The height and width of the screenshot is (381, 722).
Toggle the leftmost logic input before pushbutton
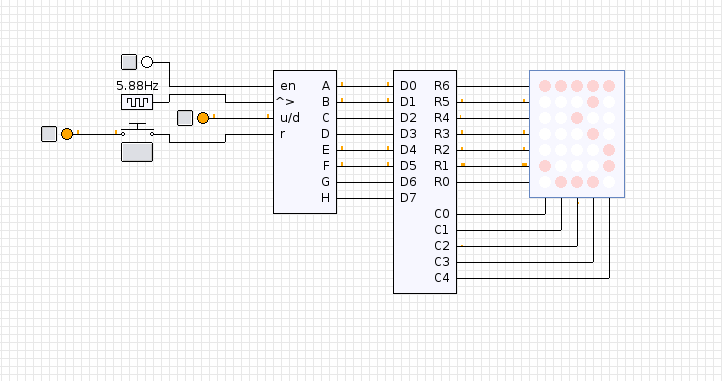(x=49, y=134)
